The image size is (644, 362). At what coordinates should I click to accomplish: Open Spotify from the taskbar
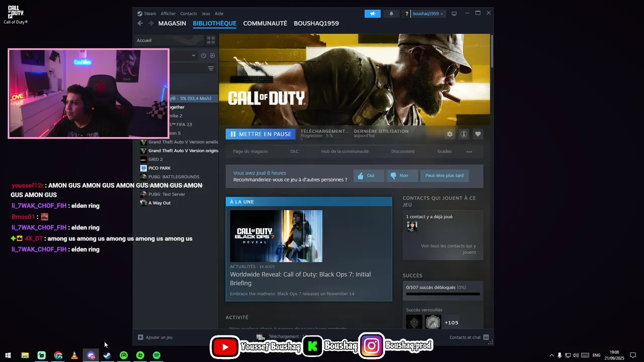click(156, 355)
